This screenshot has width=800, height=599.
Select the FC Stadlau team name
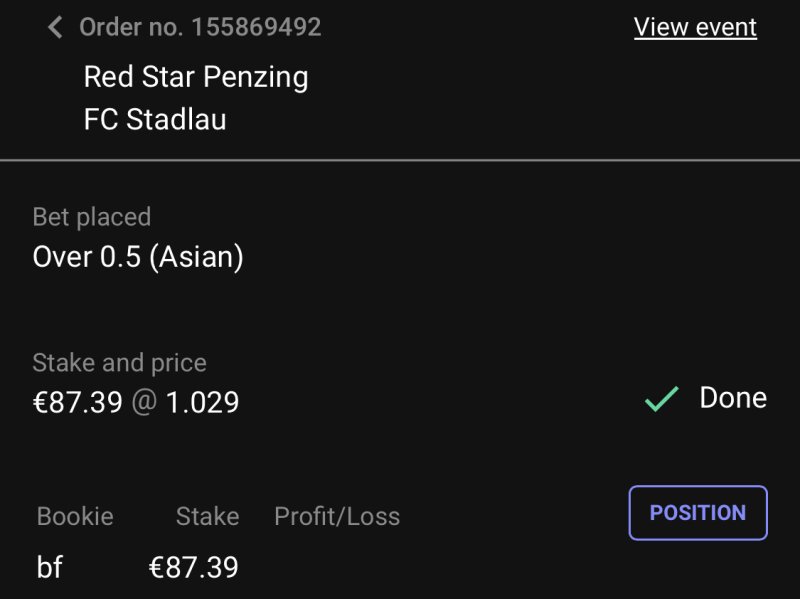tap(155, 120)
